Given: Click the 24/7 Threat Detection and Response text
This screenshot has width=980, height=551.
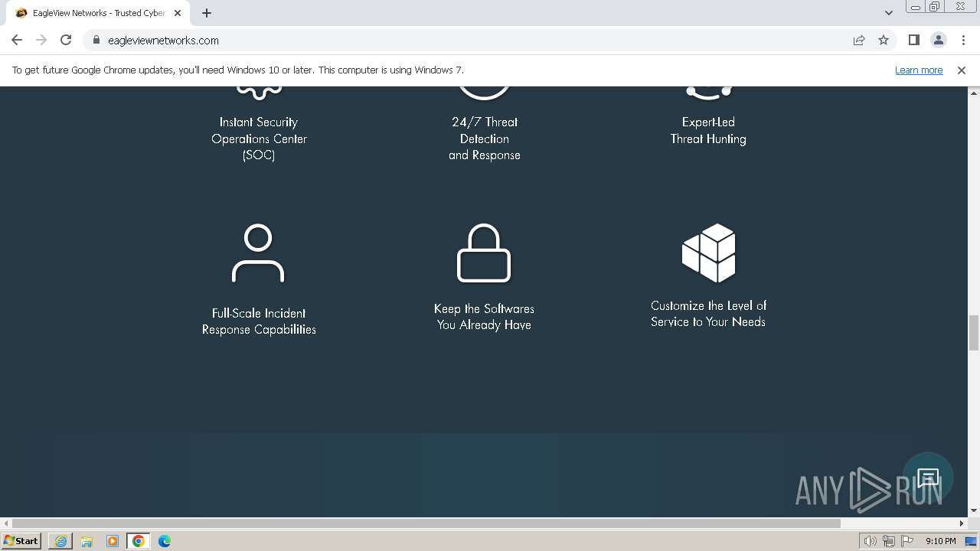Looking at the screenshot, I should click(485, 139).
